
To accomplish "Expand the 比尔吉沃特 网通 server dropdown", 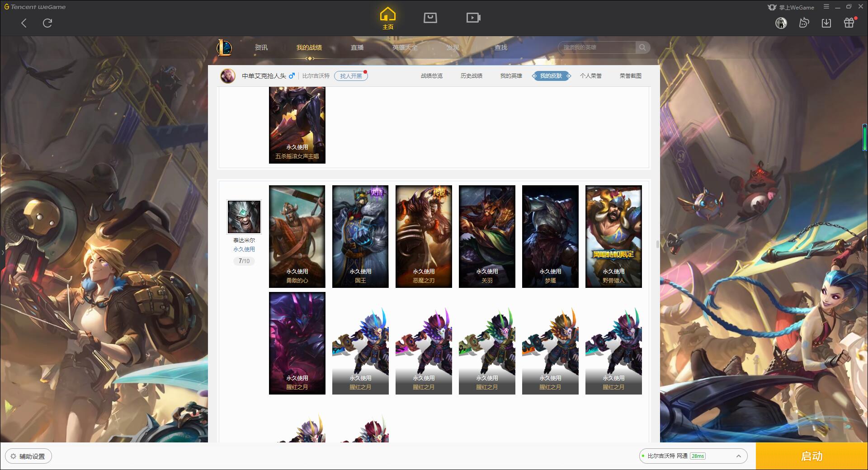I will click(693, 456).
